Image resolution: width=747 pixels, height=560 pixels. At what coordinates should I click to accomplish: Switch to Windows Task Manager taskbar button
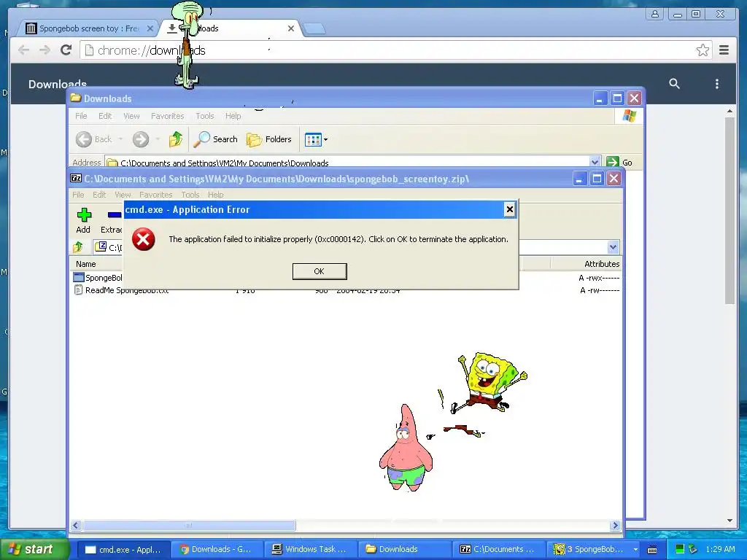pyautogui.click(x=309, y=549)
